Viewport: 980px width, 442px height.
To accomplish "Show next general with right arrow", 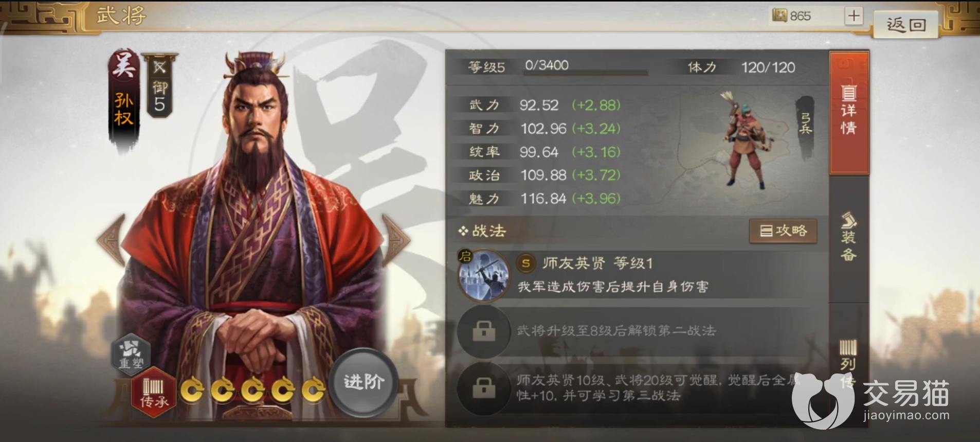I will point(396,240).
